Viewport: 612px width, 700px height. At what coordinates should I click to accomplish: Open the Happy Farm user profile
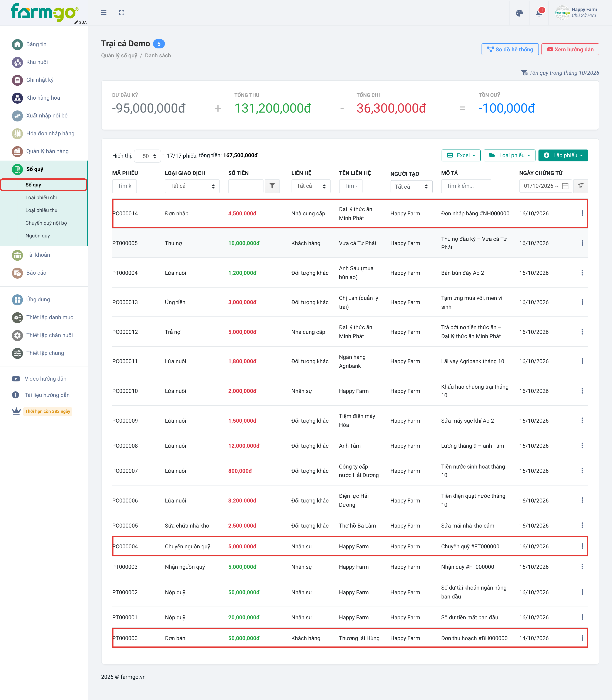[576, 13]
